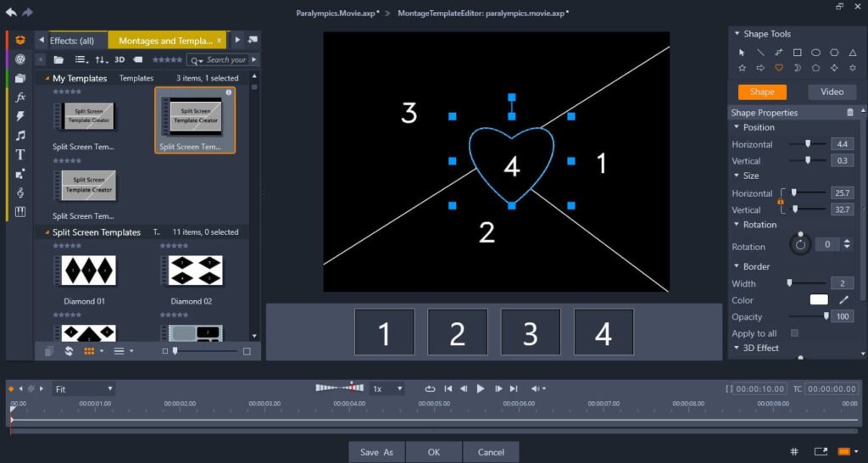This screenshot has height=463, width=868.
Task: Collapse the Split Screen Templates group
Action: (x=47, y=232)
